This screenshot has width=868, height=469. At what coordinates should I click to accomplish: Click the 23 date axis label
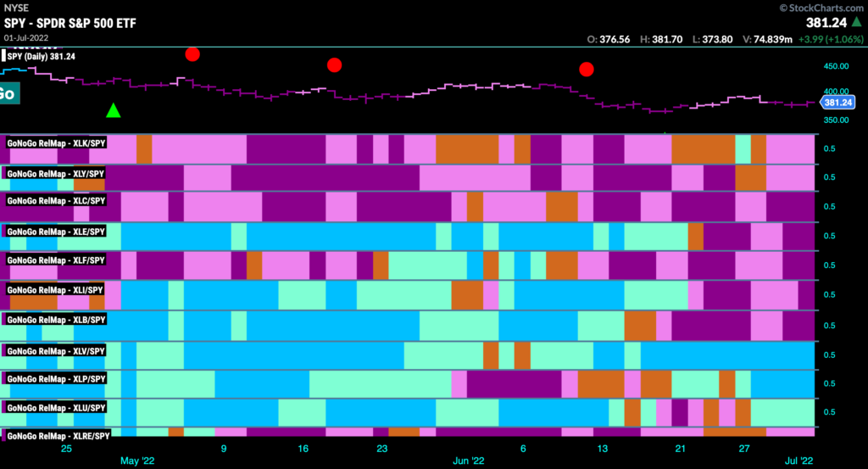[382, 449]
